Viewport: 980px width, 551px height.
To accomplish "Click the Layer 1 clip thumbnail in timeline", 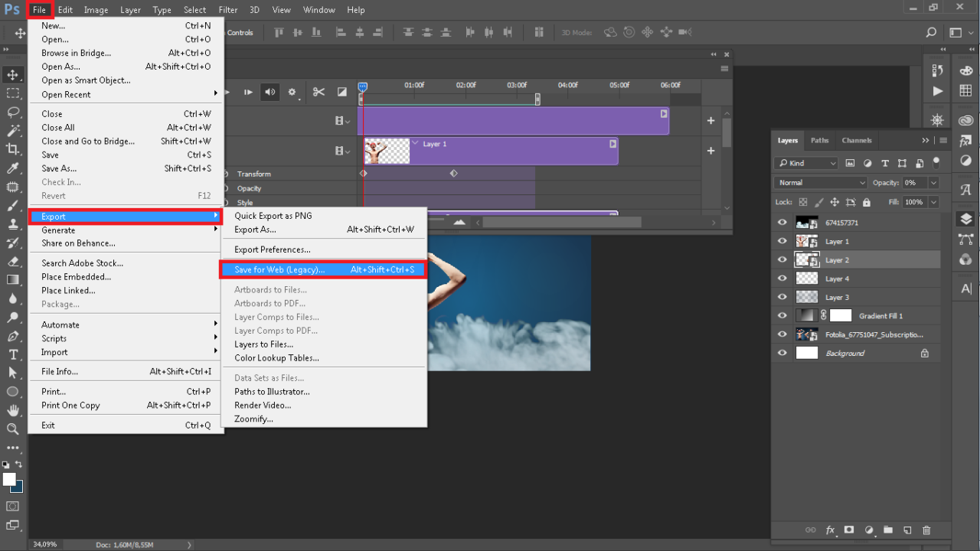I will click(x=387, y=152).
